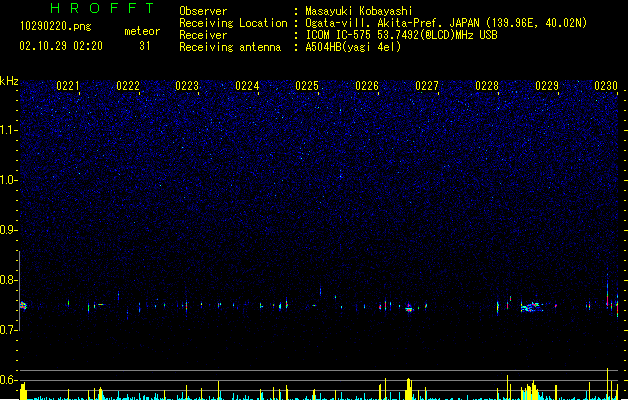Click the kHz axis unit label

tap(9, 81)
